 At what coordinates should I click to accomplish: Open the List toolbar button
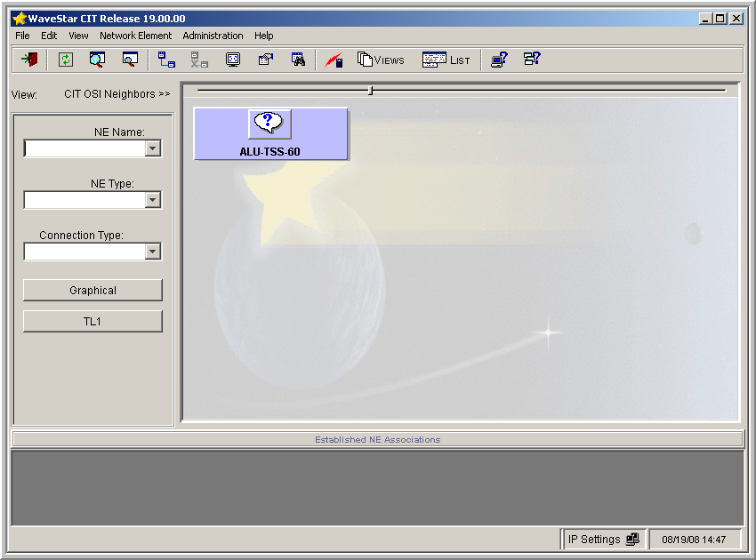pyautogui.click(x=446, y=60)
